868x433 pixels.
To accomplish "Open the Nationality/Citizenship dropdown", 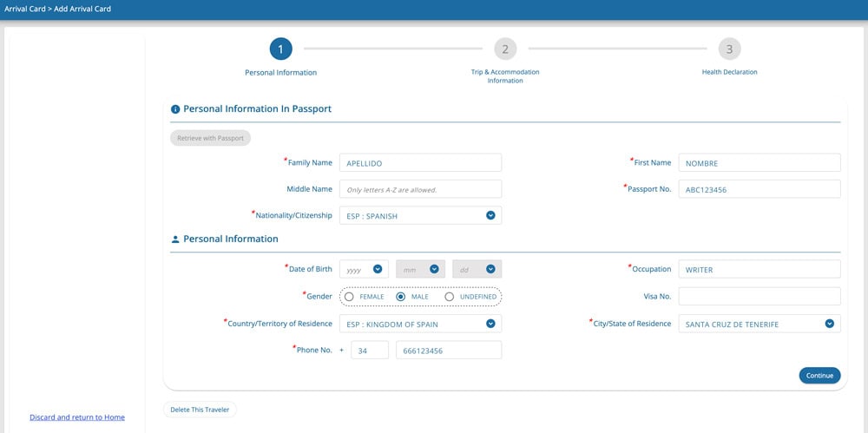I will point(420,215).
